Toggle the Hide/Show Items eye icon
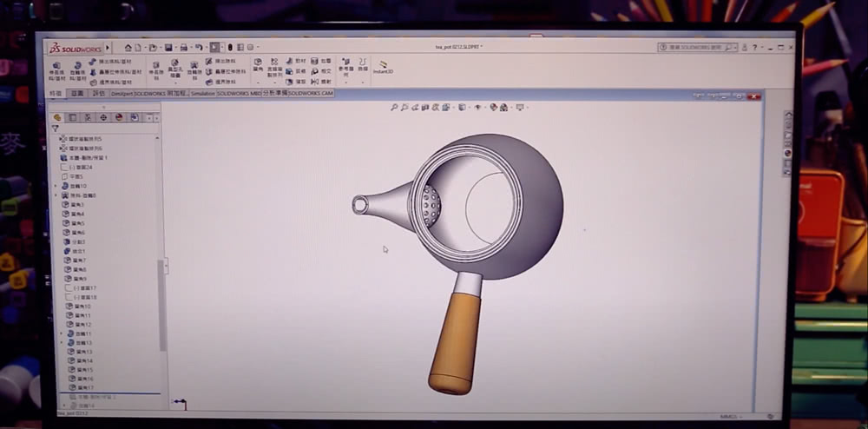The height and width of the screenshot is (429, 868). (x=477, y=108)
